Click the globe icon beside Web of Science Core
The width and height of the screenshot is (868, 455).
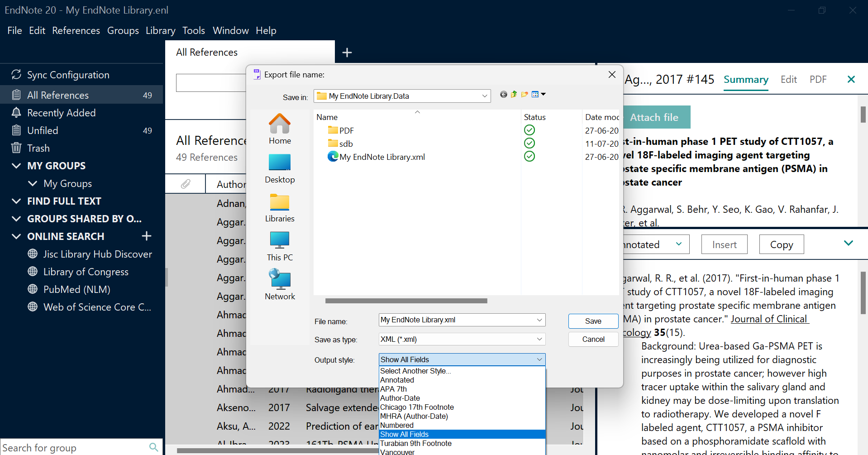(x=33, y=307)
